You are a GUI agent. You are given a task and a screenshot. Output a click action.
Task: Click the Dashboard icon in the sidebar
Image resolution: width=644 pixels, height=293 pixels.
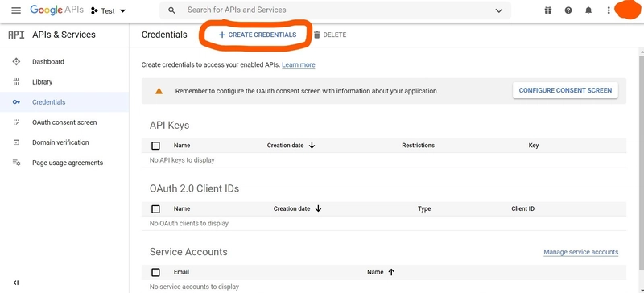(x=16, y=62)
